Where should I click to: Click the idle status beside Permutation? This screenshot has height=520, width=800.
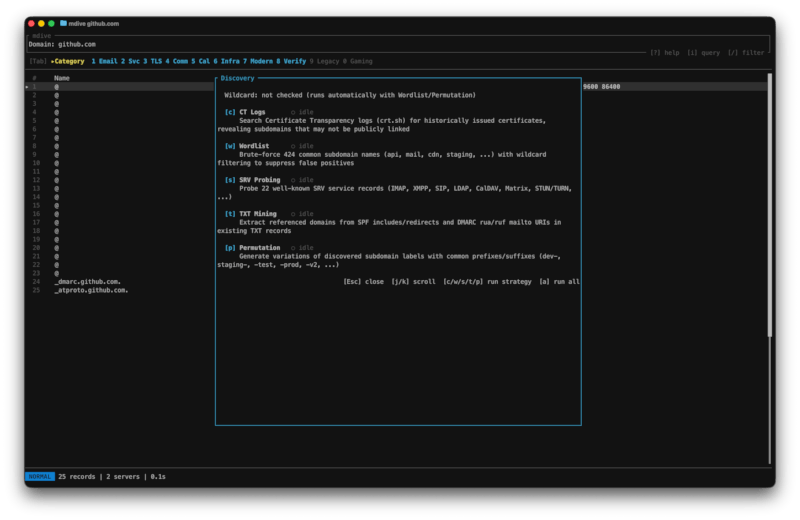pos(302,247)
